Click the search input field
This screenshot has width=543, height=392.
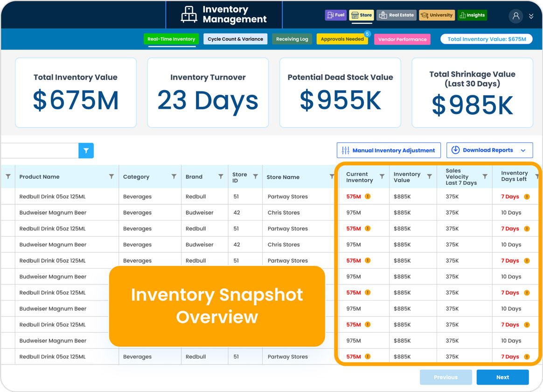coord(40,151)
